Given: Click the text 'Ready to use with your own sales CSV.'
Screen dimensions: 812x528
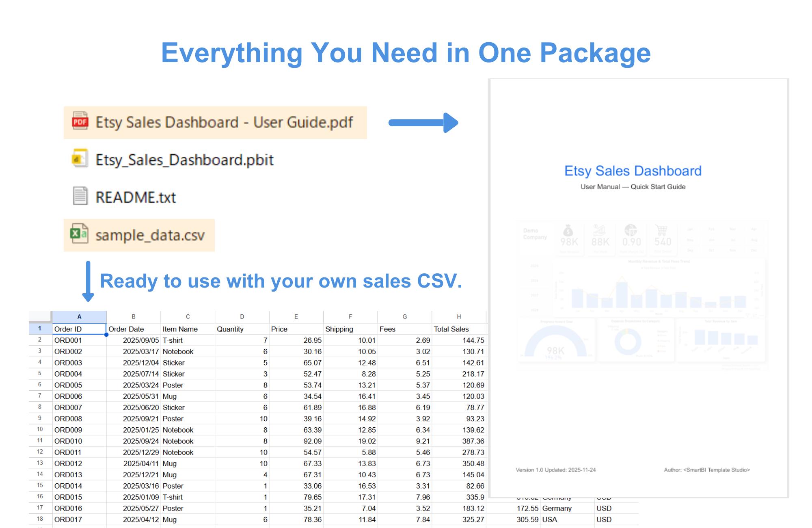Looking at the screenshot, I should (x=281, y=281).
